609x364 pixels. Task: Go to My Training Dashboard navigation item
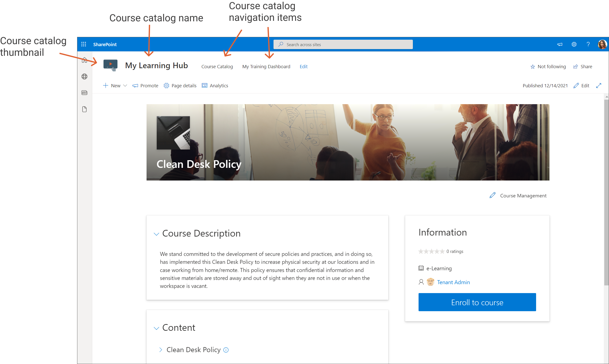[266, 66]
